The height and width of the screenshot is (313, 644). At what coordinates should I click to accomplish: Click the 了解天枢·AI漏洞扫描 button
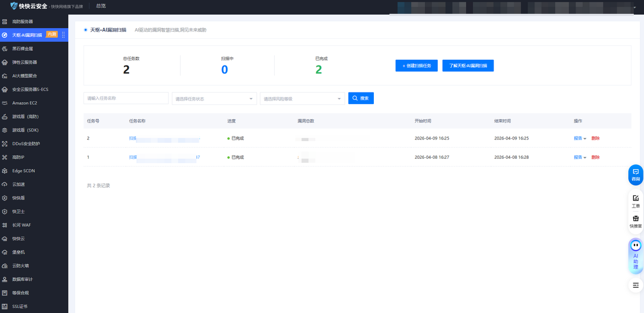coord(468,66)
